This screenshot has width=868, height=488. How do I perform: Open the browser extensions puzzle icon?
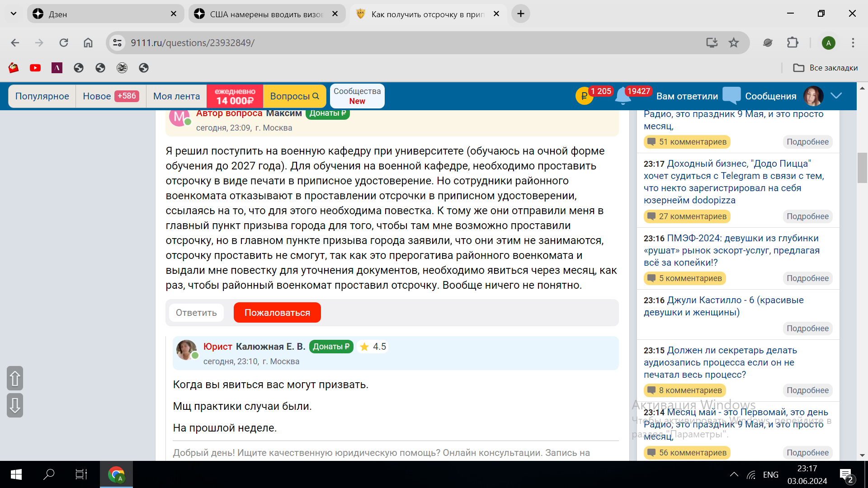click(793, 43)
